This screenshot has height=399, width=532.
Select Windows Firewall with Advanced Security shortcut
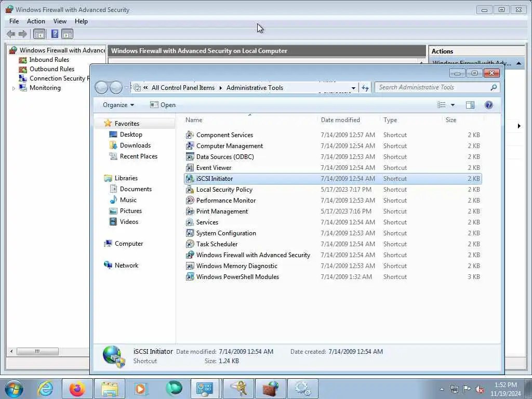(332, 255)
